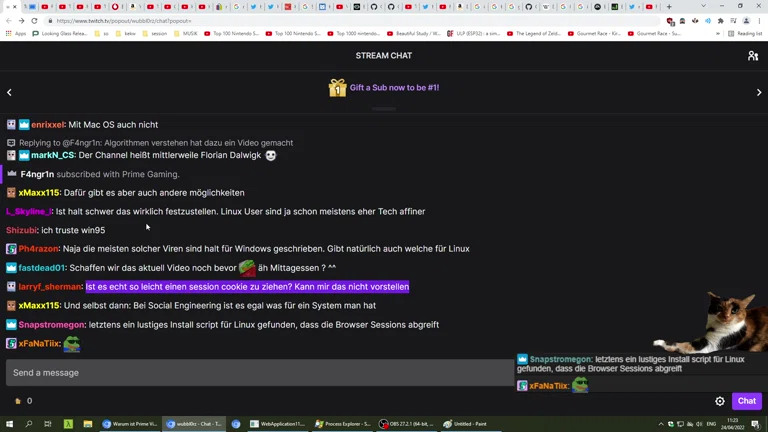Show hidden bookmarks overflow chevron

click(x=718, y=34)
